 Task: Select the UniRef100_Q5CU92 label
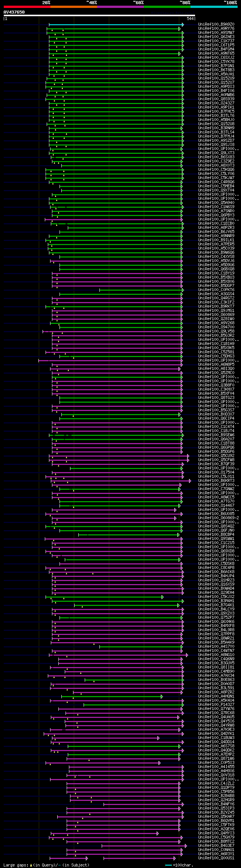216,456
